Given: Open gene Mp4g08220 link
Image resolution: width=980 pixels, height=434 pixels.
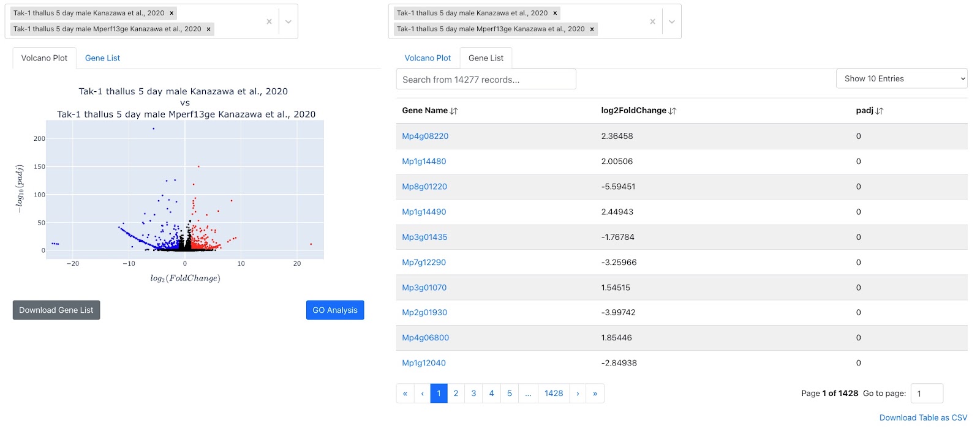Looking at the screenshot, I should [425, 136].
